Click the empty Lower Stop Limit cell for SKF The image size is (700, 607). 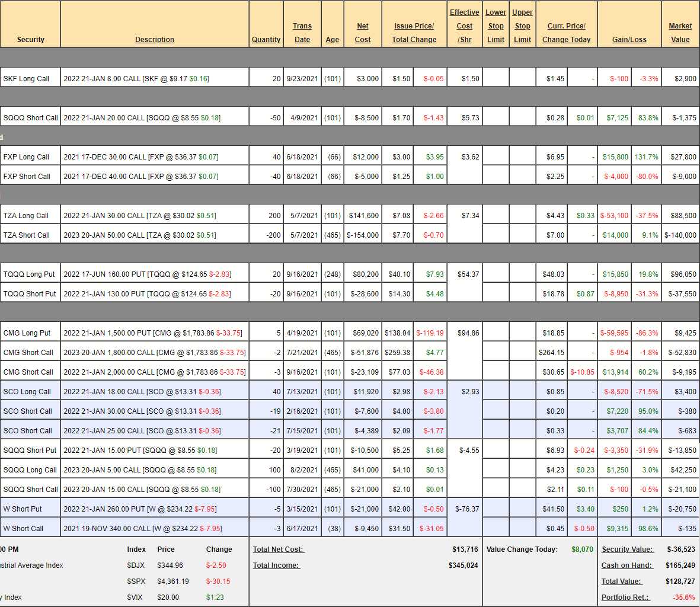click(x=496, y=79)
